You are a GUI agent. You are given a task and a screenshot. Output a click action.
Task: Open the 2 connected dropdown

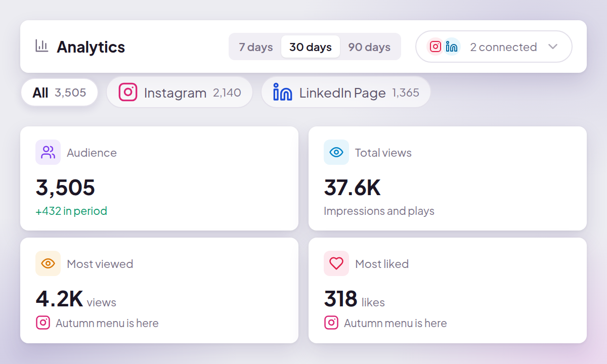point(494,47)
